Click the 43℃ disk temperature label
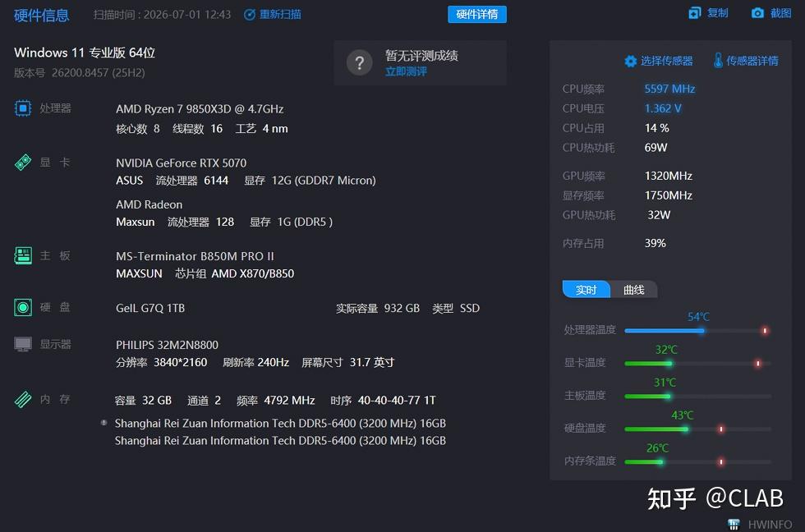Image resolution: width=805 pixels, height=532 pixels. click(x=683, y=415)
